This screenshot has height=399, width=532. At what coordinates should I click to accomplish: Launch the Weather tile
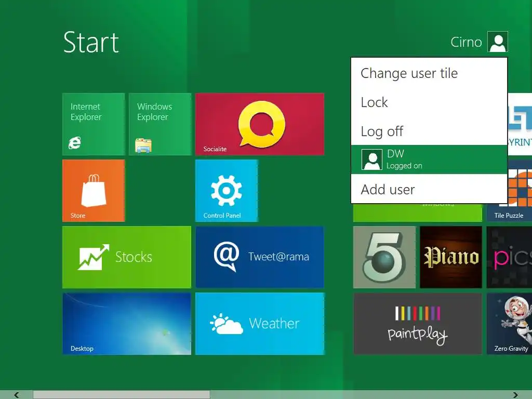(260, 324)
